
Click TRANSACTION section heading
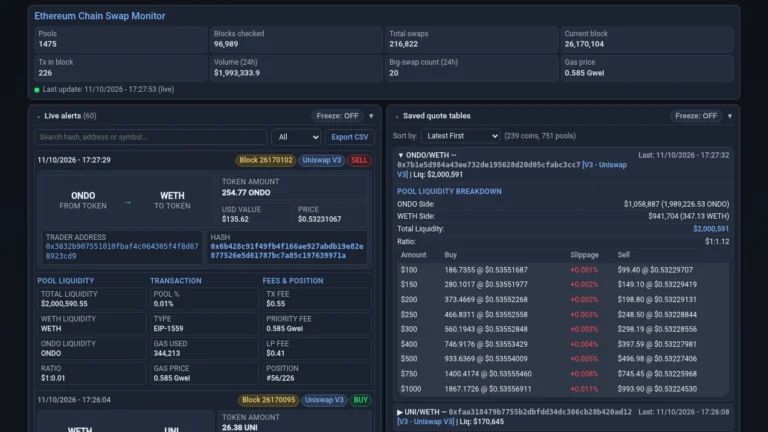(176, 281)
